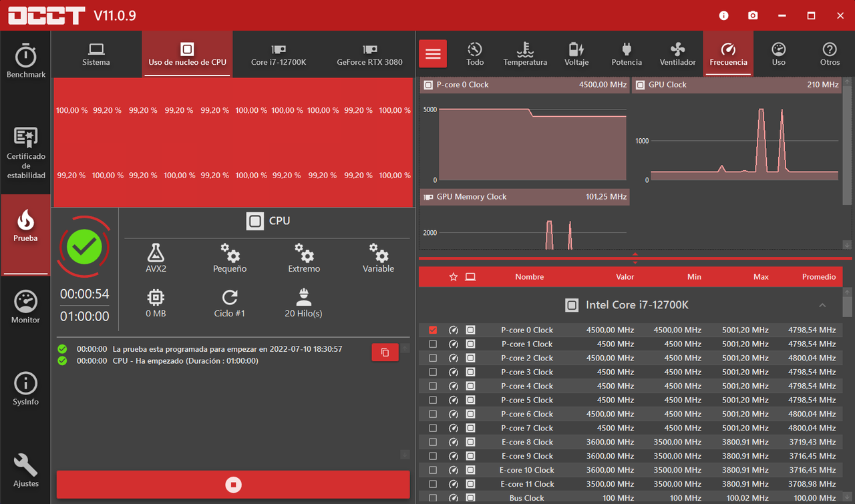The image size is (855, 504).
Task: Show Uso sensors category
Action: 779,54
